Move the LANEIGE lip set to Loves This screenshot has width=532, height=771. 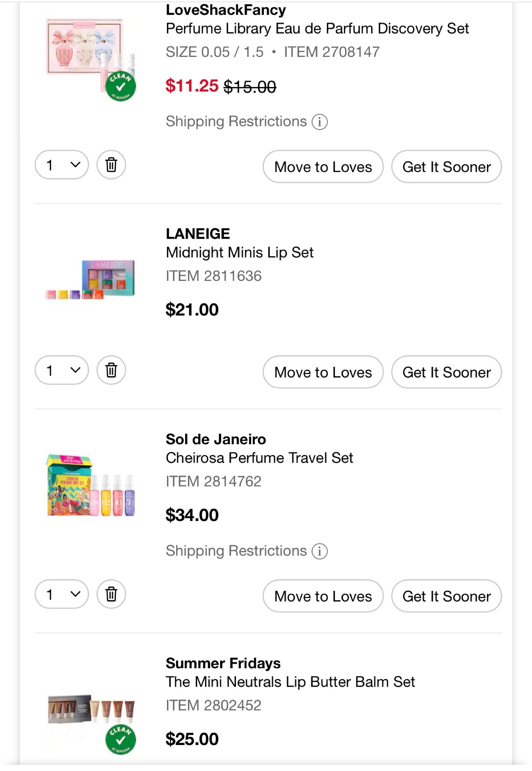pyautogui.click(x=322, y=372)
